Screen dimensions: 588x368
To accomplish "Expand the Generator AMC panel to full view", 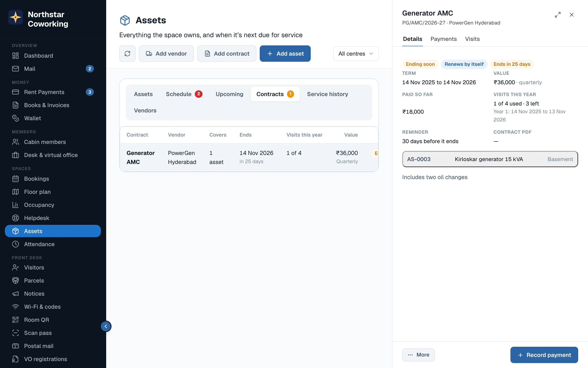I will (x=558, y=15).
